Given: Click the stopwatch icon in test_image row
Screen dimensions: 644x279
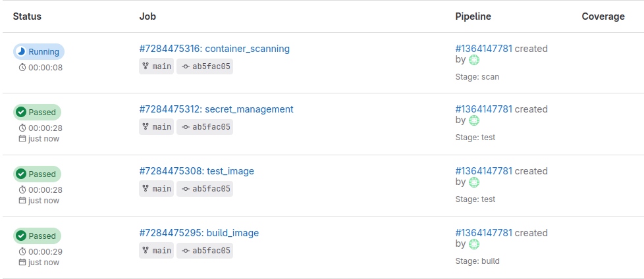Looking at the screenshot, I should (x=22, y=190).
